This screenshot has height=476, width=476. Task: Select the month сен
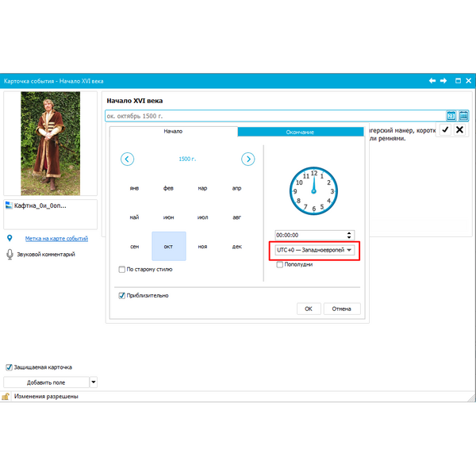pyautogui.click(x=135, y=247)
